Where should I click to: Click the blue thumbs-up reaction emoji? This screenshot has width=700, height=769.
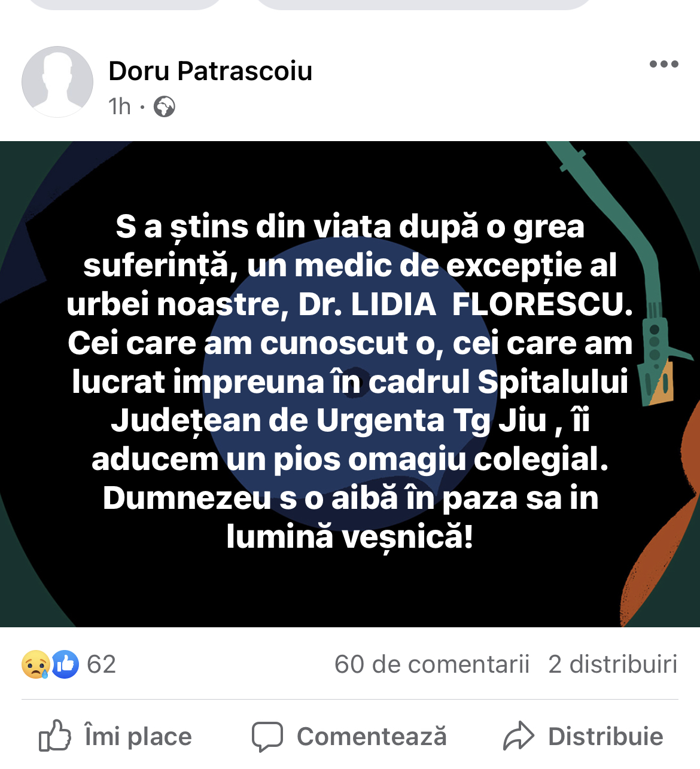[65, 664]
